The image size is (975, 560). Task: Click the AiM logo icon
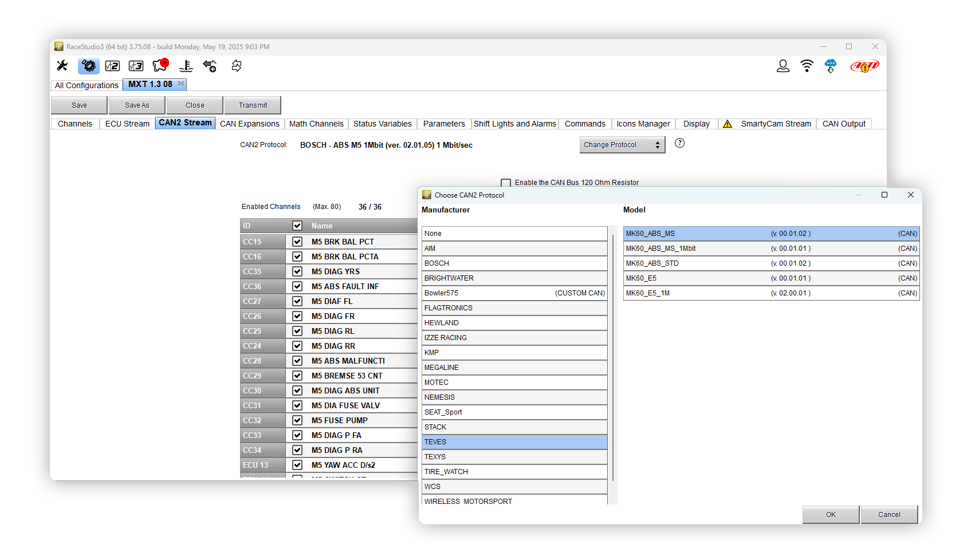[864, 66]
